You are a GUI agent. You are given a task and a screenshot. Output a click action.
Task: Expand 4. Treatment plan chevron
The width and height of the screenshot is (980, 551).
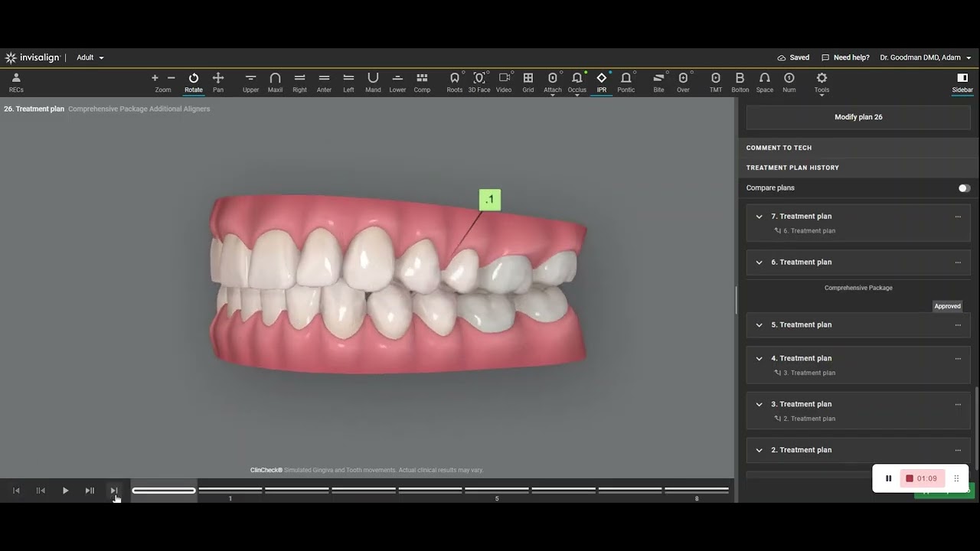coord(759,358)
